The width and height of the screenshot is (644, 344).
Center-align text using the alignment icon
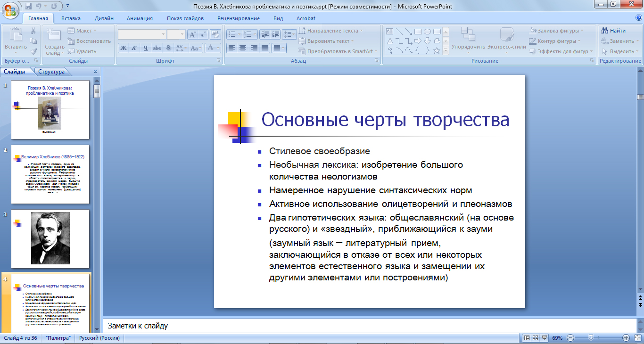coord(242,48)
